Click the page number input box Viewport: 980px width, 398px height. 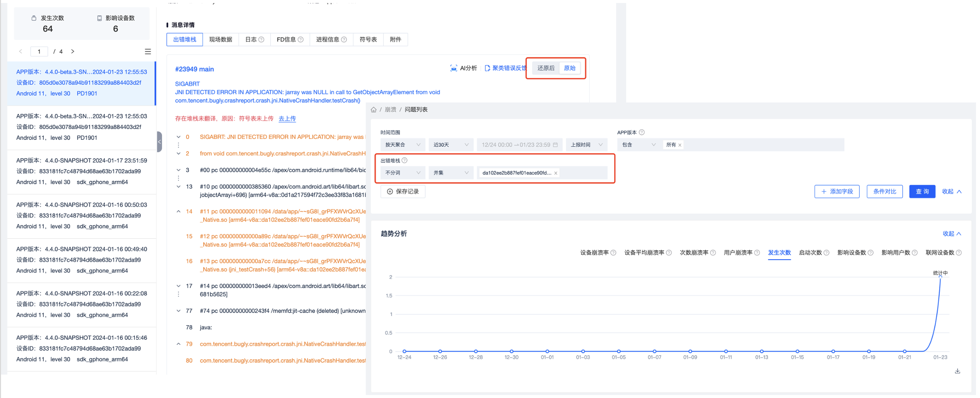[x=39, y=52]
